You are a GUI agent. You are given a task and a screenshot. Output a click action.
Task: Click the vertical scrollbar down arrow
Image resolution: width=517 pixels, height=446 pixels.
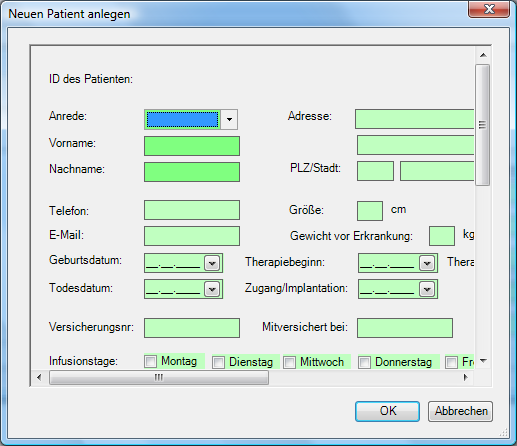tap(483, 361)
